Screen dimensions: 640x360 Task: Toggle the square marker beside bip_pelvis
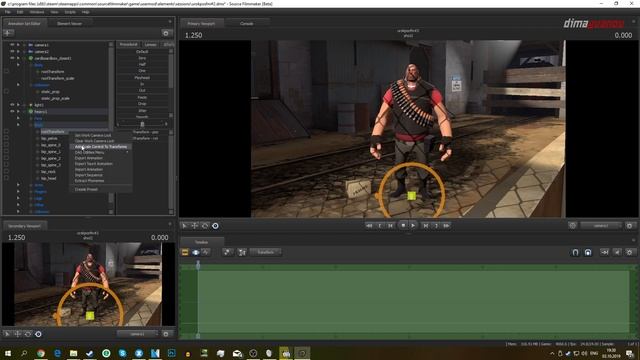pos(6,138)
